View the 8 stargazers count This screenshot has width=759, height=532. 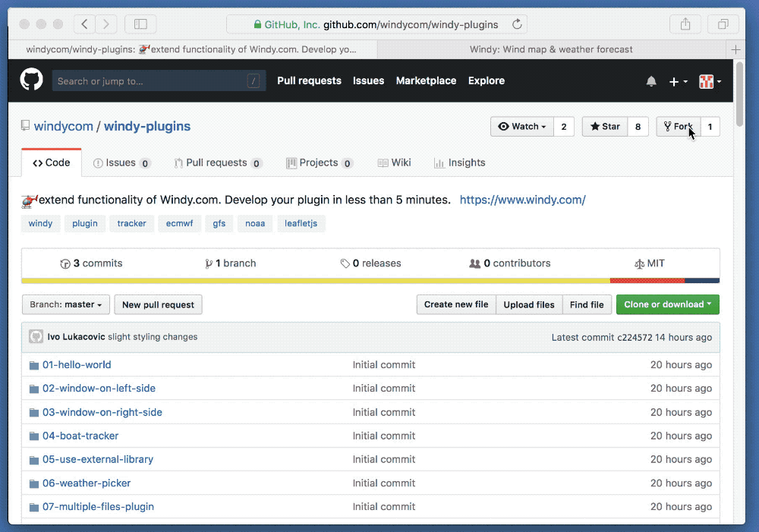point(638,126)
